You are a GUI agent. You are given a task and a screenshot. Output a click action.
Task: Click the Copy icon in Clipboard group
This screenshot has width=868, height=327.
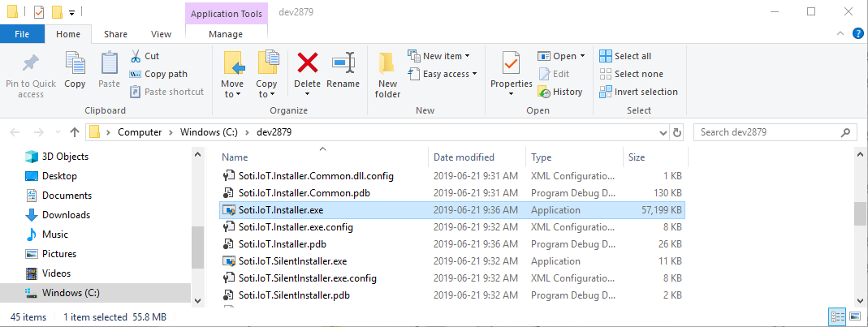pos(75,62)
